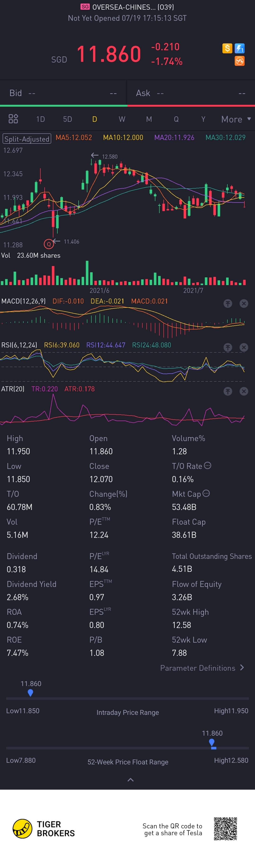The image size is (255, 868).
Task: Tap the OVERSEA-CHINES... stock title
Action: click(133, 7)
